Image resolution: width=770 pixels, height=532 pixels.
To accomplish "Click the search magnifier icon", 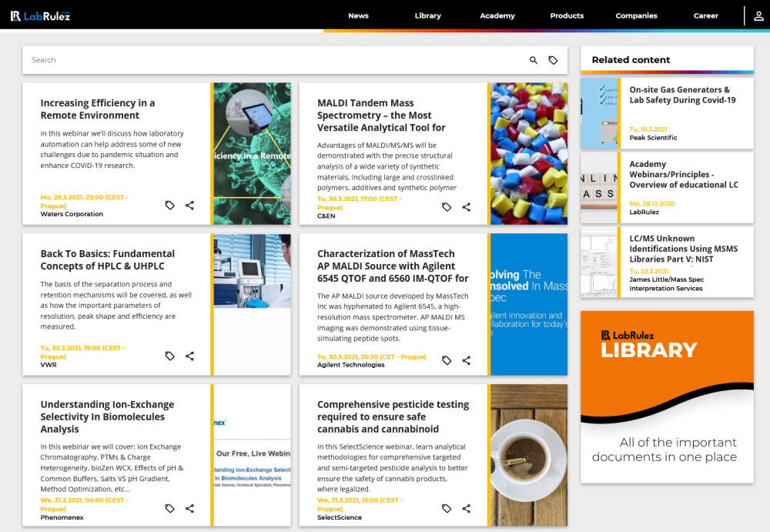I will click(x=534, y=60).
